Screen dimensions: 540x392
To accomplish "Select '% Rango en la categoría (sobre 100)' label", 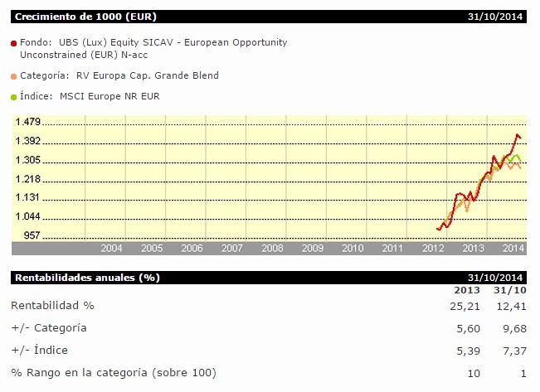I will [x=114, y=373].
